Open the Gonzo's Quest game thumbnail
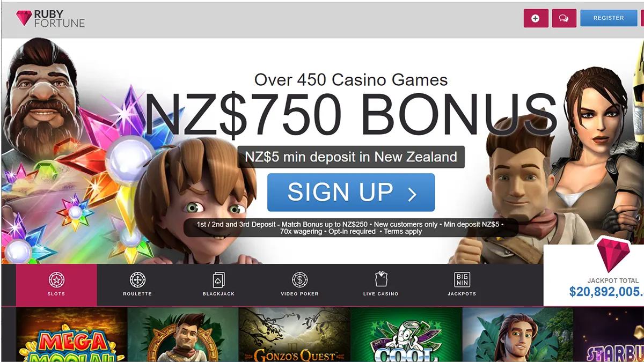The width and height of the screenshot is (644, 362). 295,335
